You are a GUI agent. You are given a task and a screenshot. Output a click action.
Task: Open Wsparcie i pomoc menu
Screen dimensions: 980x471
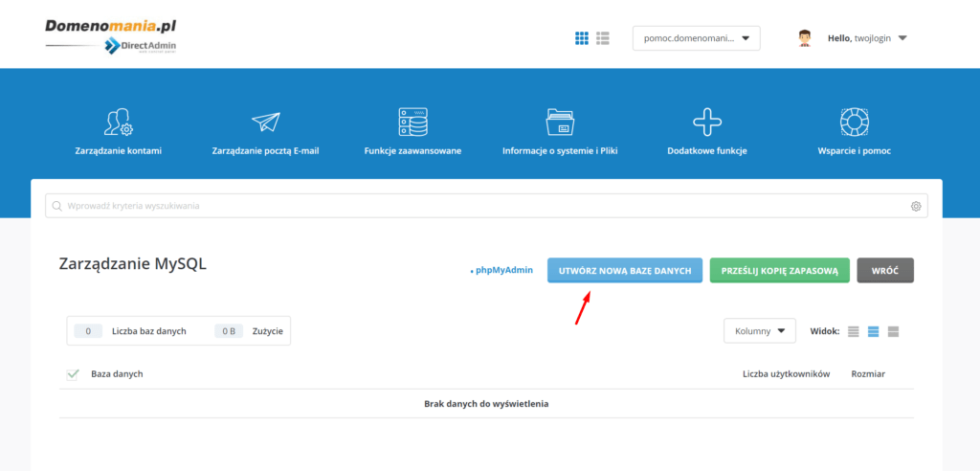click(x=855, y=151)
